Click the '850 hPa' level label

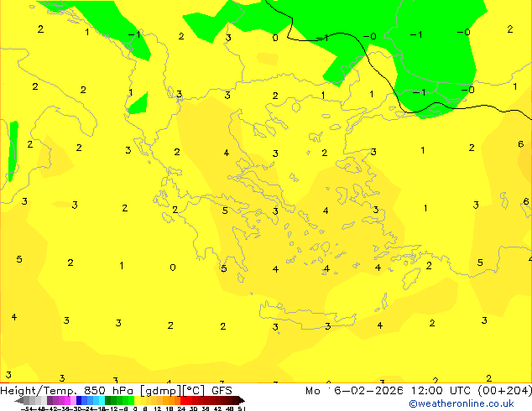point(108,391)
